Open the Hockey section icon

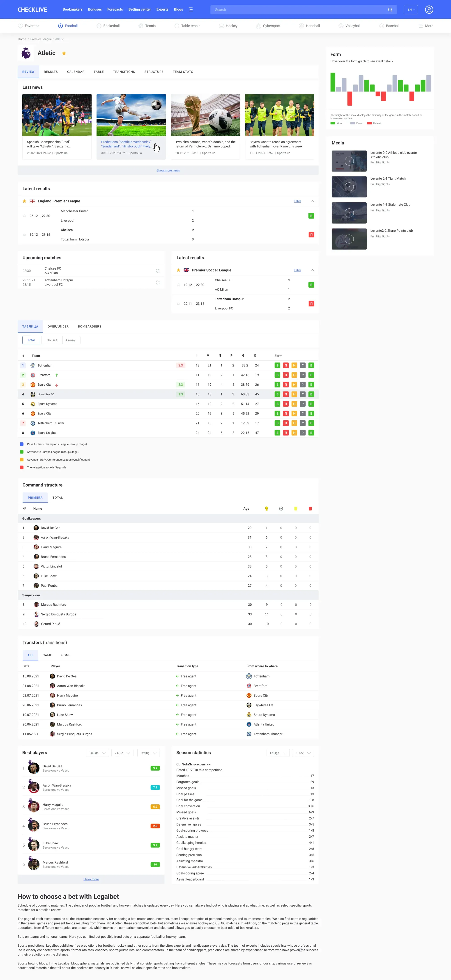click(x=221, y=26)
